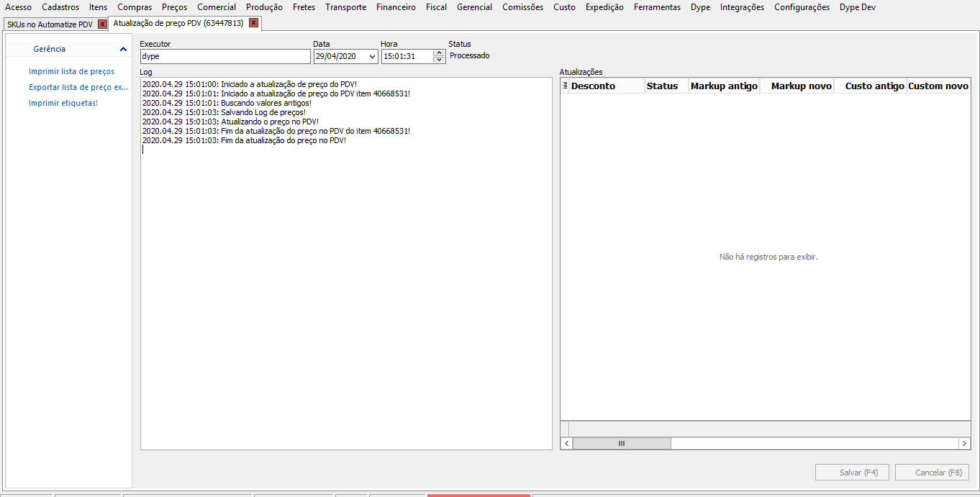Sort by the Markup antigo column
This screenshot has height=497, width=980.
pyautogui.click(x=724, y=86)
